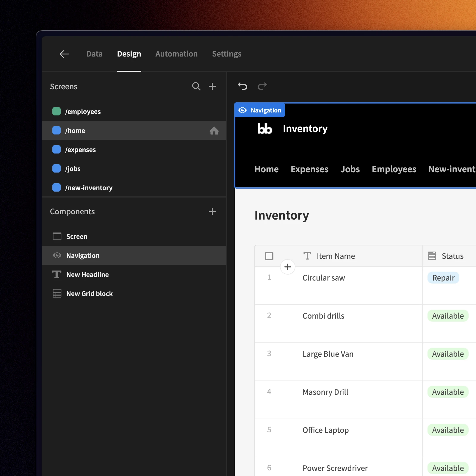Open the Employees navigation link
The height and width of the screenshot is (476, 476).
point(394,169)
